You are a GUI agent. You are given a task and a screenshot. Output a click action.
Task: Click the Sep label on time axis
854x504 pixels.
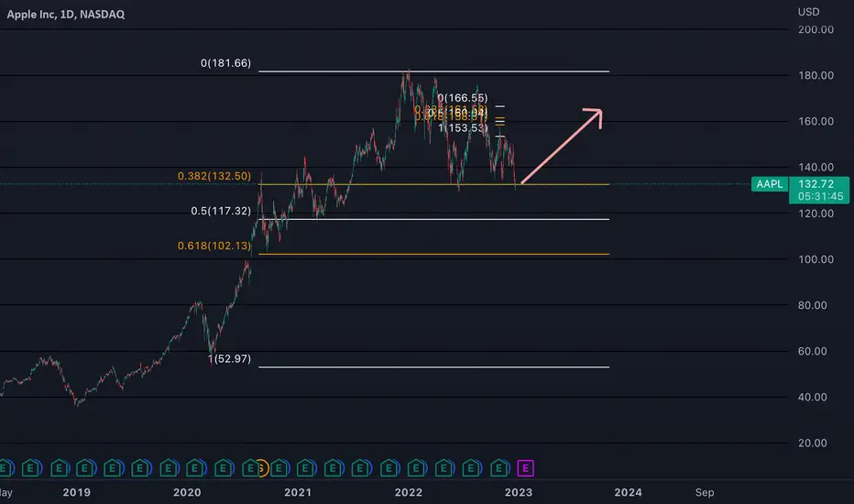point(705,493)
